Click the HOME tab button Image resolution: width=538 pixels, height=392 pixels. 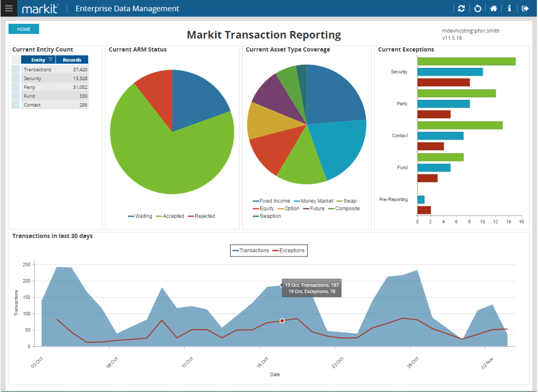click(24, 29)
